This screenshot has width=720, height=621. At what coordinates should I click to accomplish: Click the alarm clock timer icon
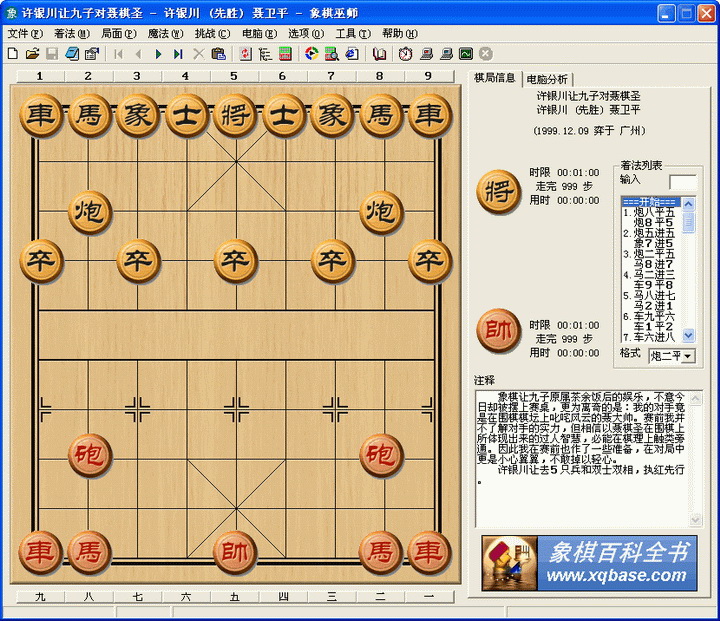coord(405,54)
